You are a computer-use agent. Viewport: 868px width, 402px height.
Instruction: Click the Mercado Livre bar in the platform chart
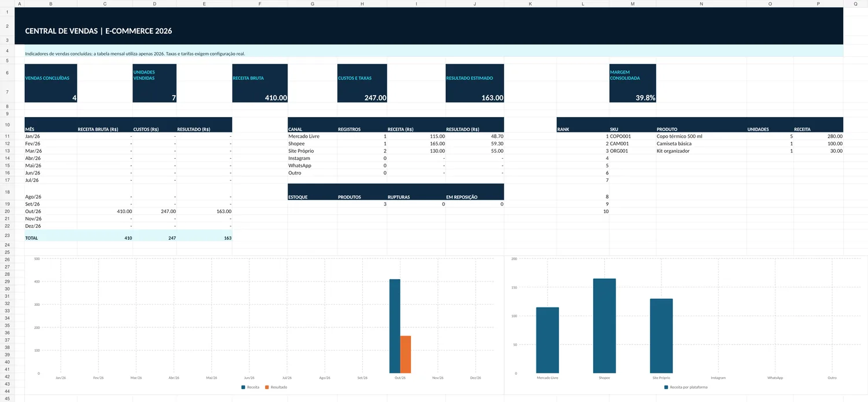(547, 340)
